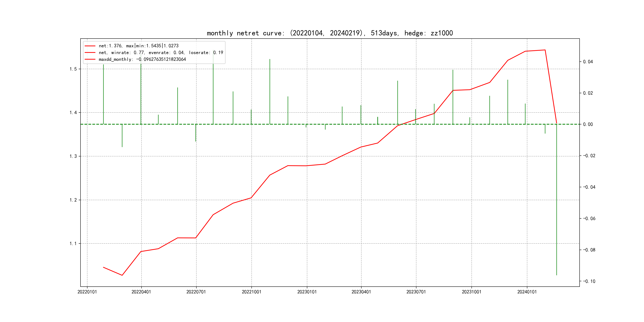This screenshot has width=644, height=322.
Task: Click x-axis label 20230101
Action: click(x=307, y=292)
